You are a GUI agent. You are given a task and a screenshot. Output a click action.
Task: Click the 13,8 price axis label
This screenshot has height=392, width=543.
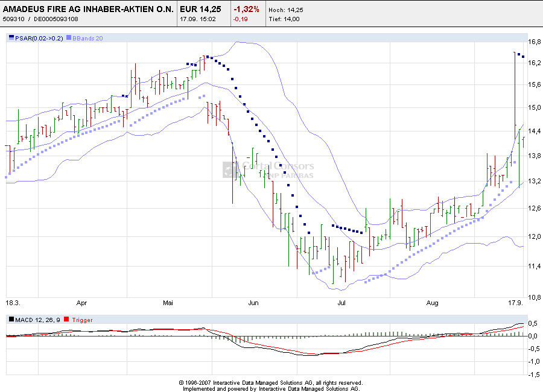point(535,156)
